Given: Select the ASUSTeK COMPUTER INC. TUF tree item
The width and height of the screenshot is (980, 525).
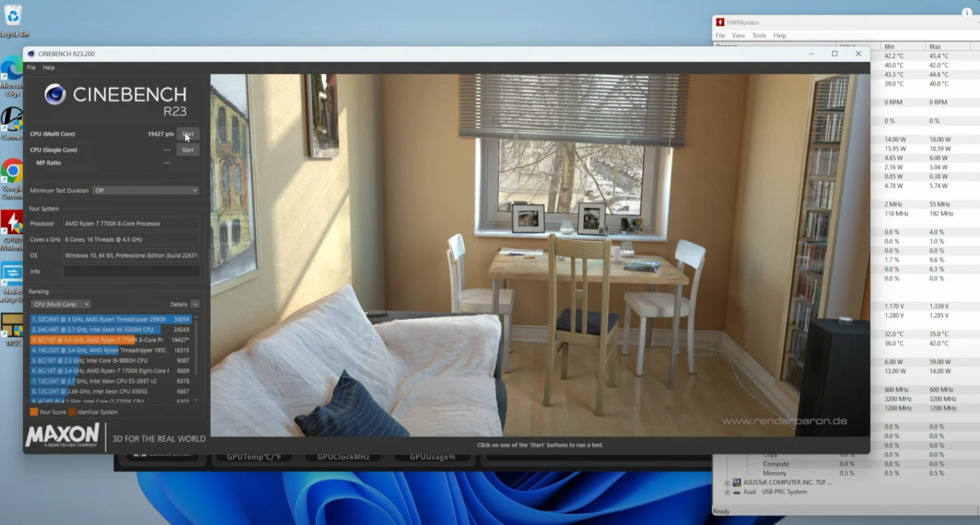Looking at the screenshot, I should point(787,483).
